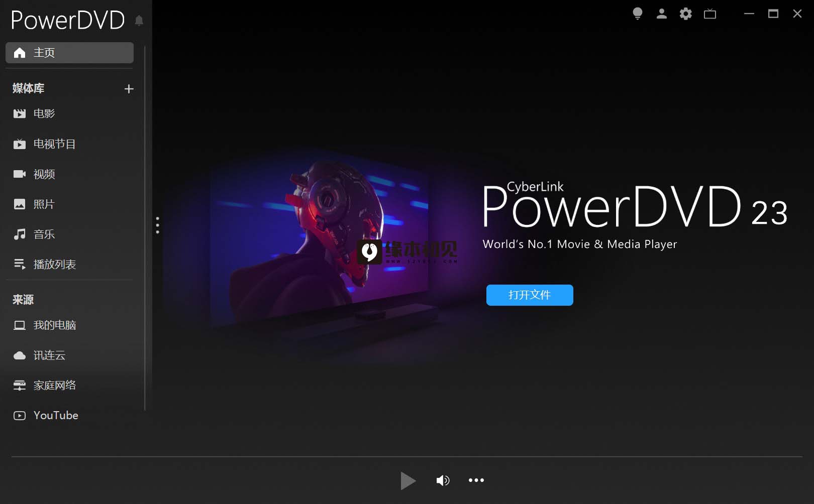
Task: Click the playlist icon beside 播放列表
Action: [x=20, y=265]
